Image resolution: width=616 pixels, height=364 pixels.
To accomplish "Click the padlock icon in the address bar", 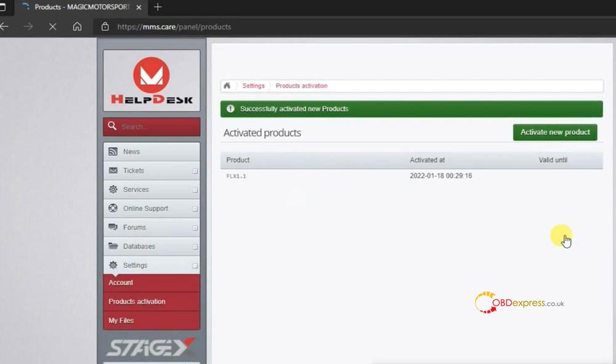I will click(105, 26).
